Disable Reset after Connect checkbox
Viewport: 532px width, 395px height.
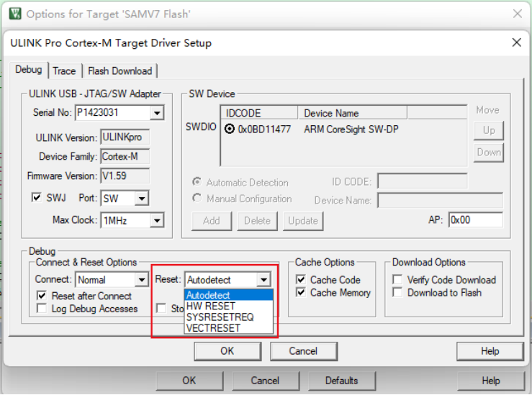coord(42,296)
